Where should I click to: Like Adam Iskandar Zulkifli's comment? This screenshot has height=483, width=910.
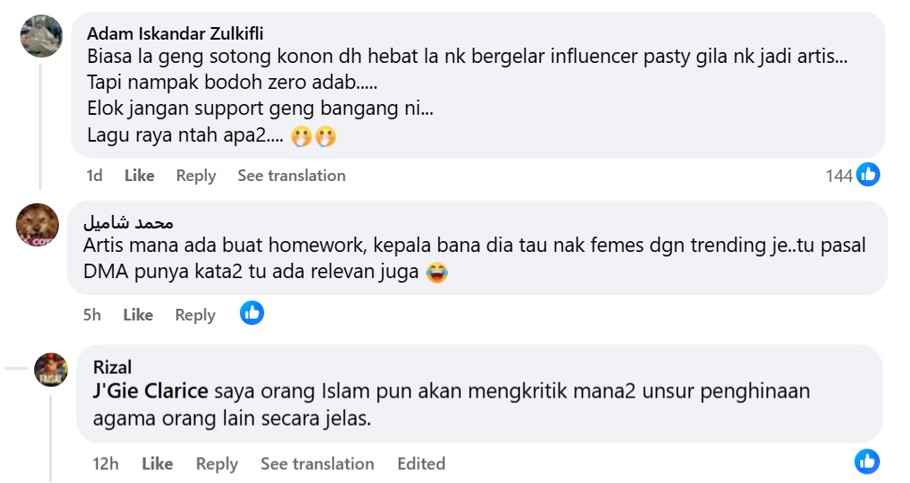click(139, 175)
